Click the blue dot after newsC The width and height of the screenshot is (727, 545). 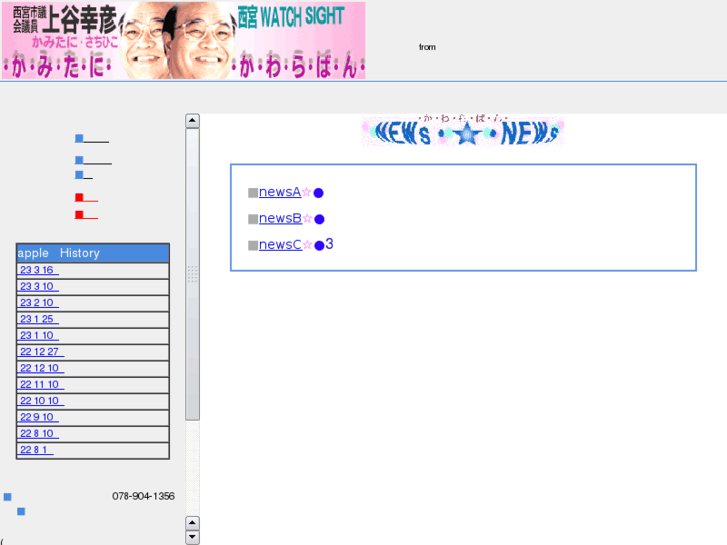[x=319, y=246]
